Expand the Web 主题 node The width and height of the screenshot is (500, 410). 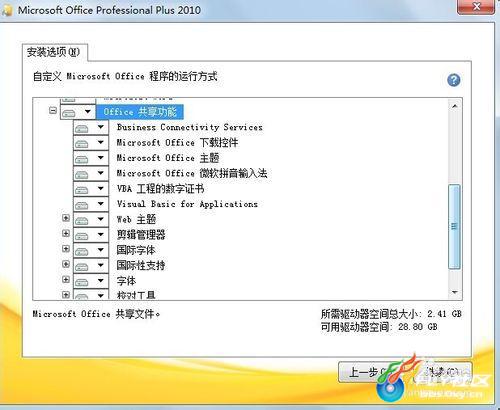coord(66,218)
